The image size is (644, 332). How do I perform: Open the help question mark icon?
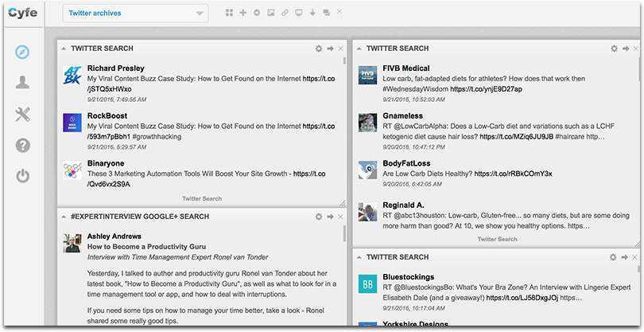click(22, 145)
